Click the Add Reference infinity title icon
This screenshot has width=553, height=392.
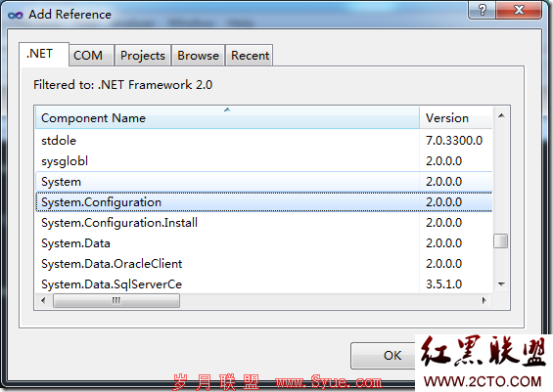pyautogui.click(x=16, y=15)
